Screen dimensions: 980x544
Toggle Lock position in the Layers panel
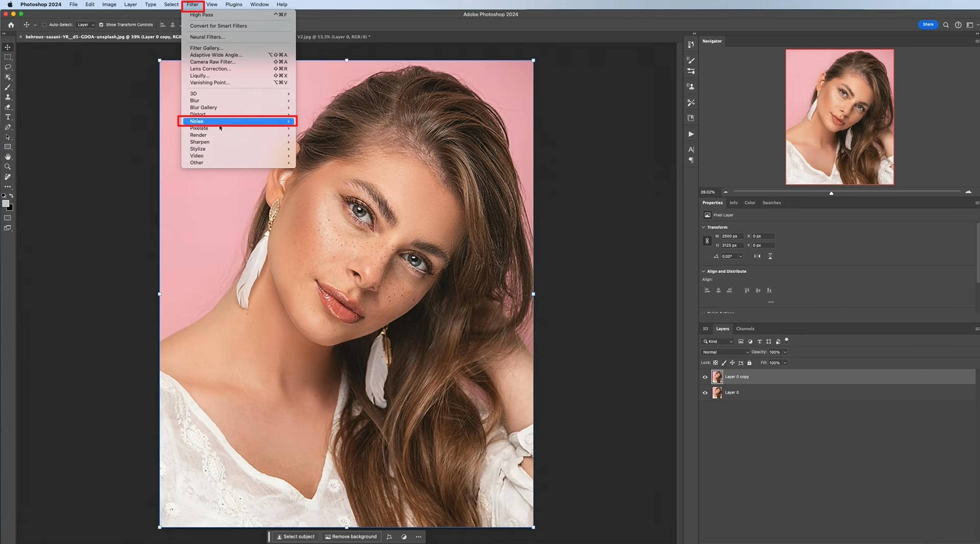[732, 363]
